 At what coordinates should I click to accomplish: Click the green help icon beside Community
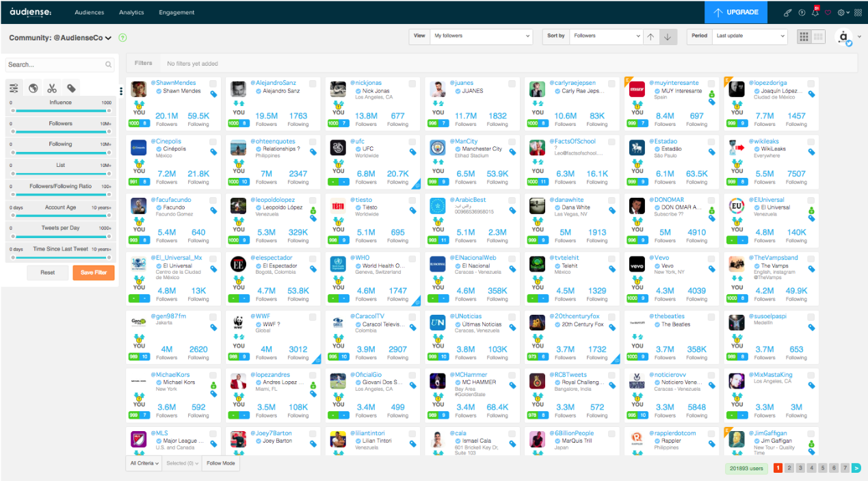(122, 38)
